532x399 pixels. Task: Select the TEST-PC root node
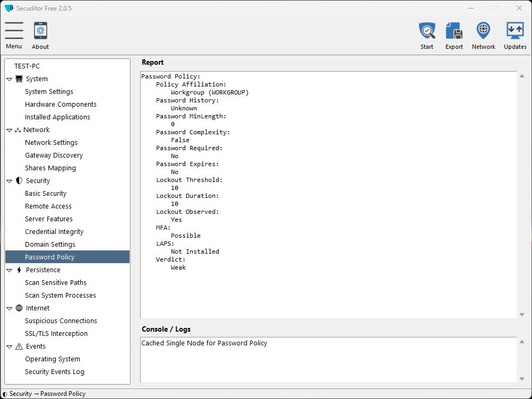click(27, 66)
